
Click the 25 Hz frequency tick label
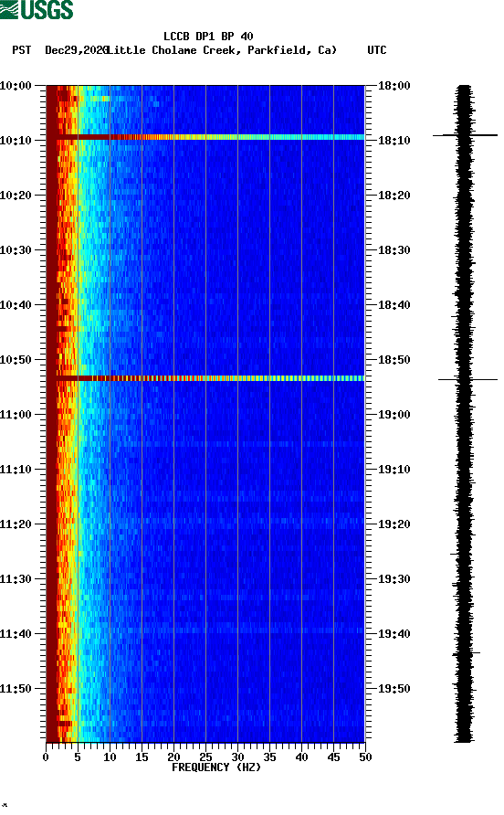[x=205, y=757]
